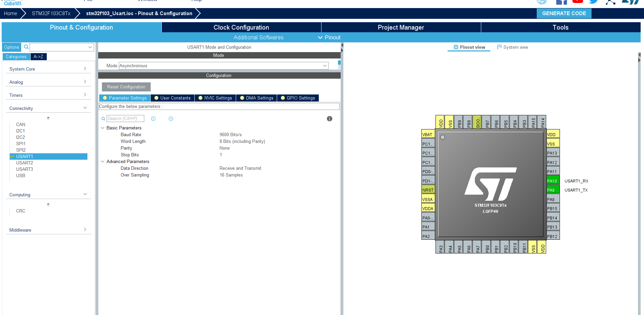Viewport: 644px width, 315px height.
Task: Select the NRST pin on the chip
Action: click(428, 190)
